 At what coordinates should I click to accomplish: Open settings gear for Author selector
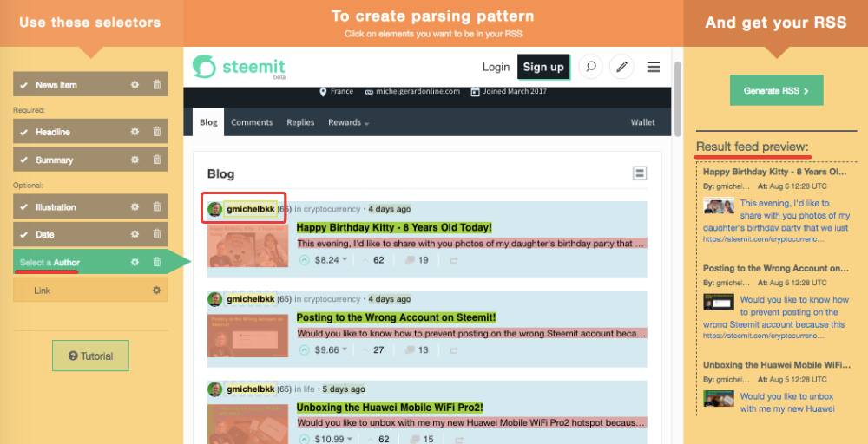(135, 262)
